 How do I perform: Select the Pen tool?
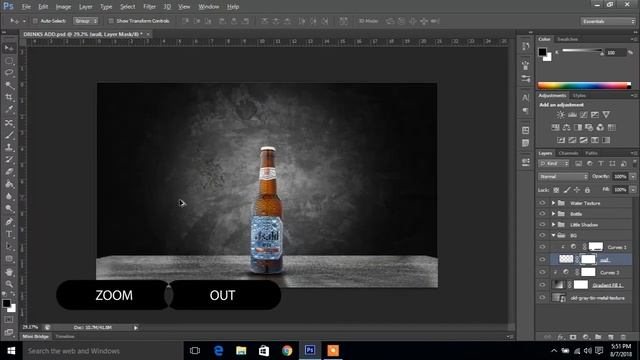pyautogui.click(x=9, y=222)
